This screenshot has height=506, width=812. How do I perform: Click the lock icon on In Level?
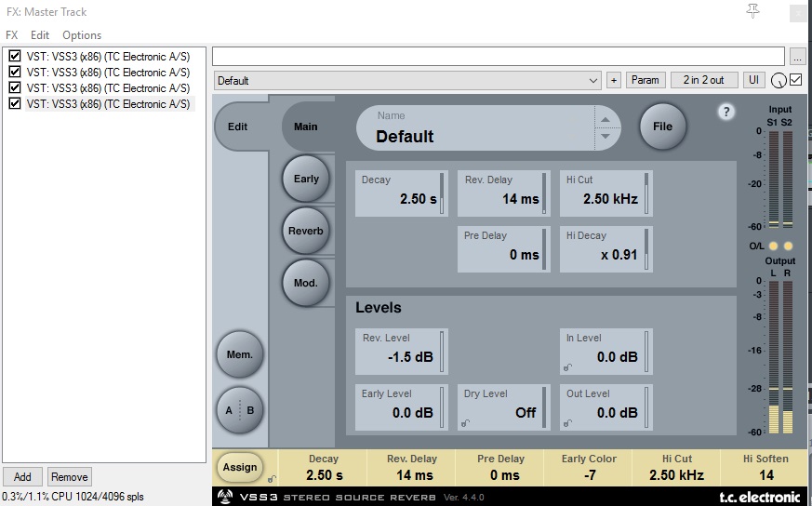pyautogui.click(x=568, y=367)
